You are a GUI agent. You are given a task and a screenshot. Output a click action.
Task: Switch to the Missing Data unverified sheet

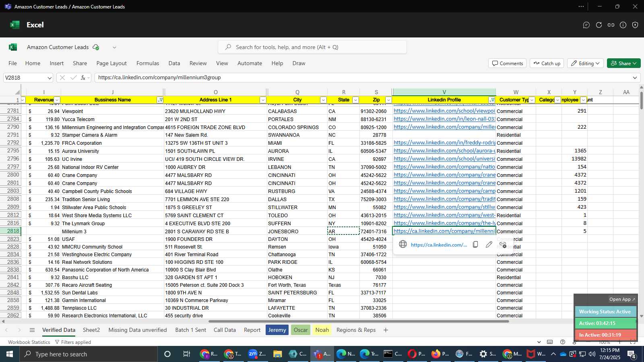pos(138,330)
